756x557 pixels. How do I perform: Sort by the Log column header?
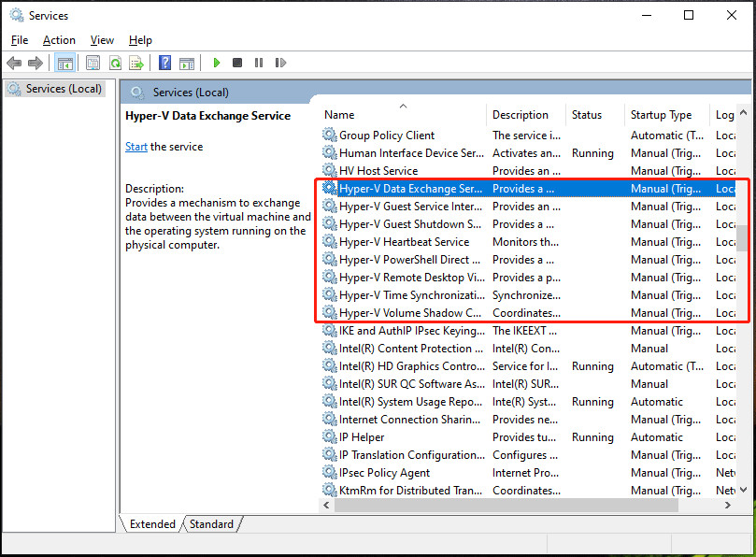(x=723, y=115)
